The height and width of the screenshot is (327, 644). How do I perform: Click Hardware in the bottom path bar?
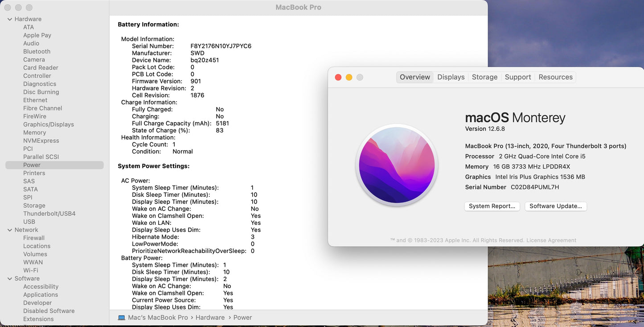[210, 318]
